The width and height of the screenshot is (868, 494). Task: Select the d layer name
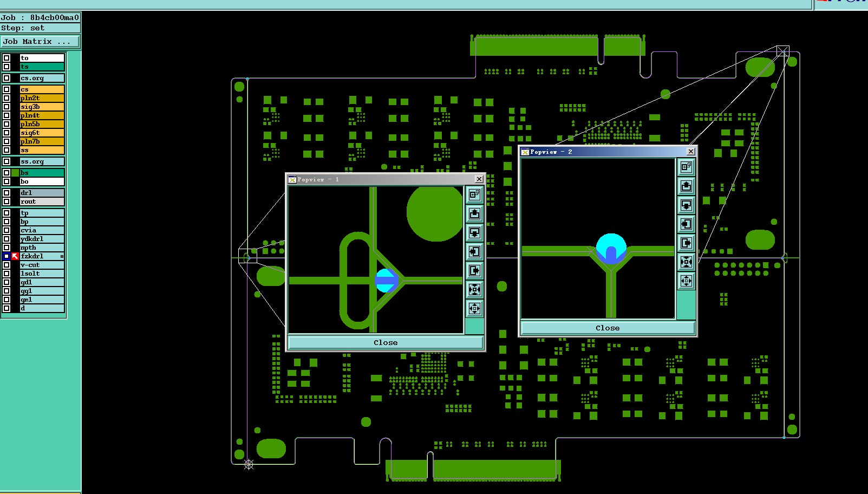pyautogui.click(x=42, y=308)
